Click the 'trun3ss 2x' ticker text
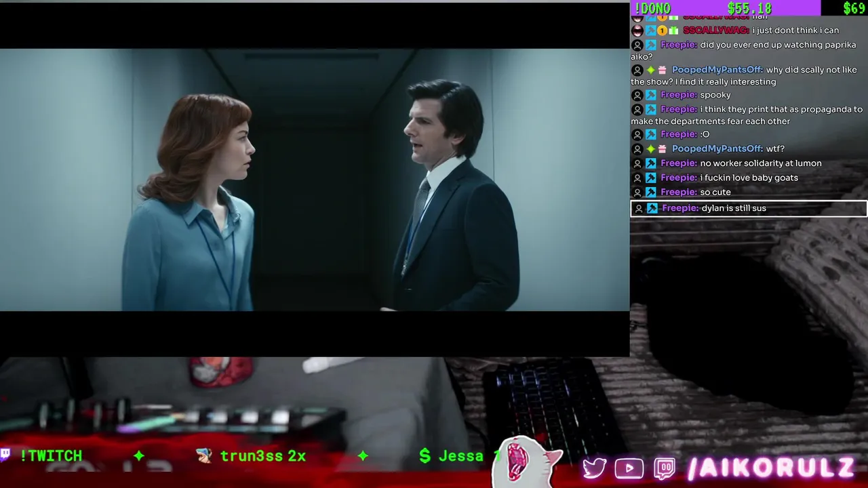 [263, 456]
